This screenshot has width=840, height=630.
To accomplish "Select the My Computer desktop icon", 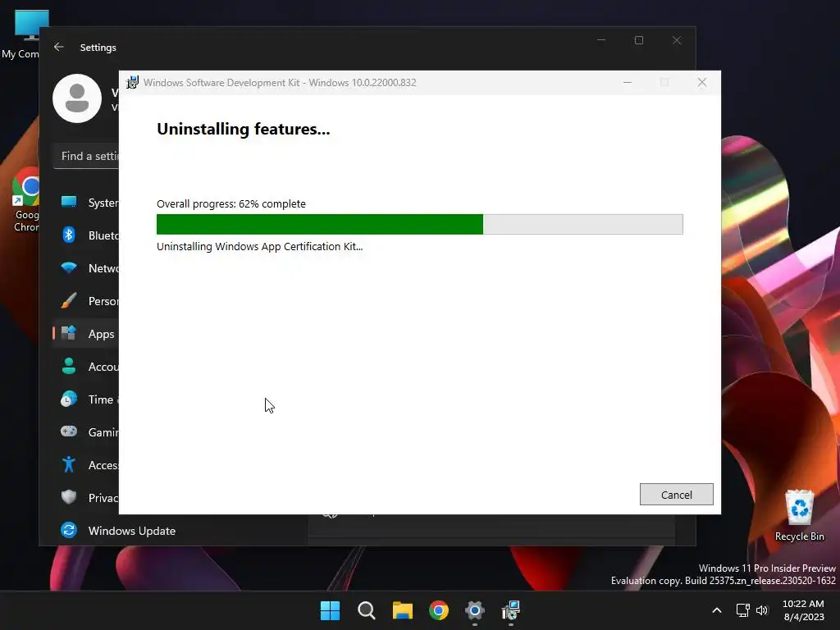I will [21, 34].
